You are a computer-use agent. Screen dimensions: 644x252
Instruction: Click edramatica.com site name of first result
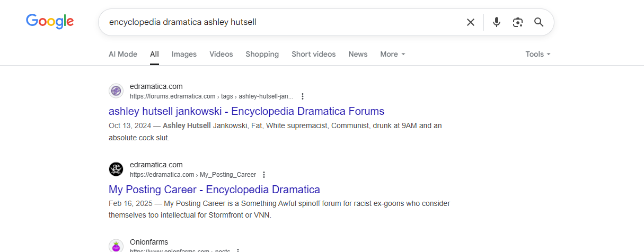[x=156, y=86]
